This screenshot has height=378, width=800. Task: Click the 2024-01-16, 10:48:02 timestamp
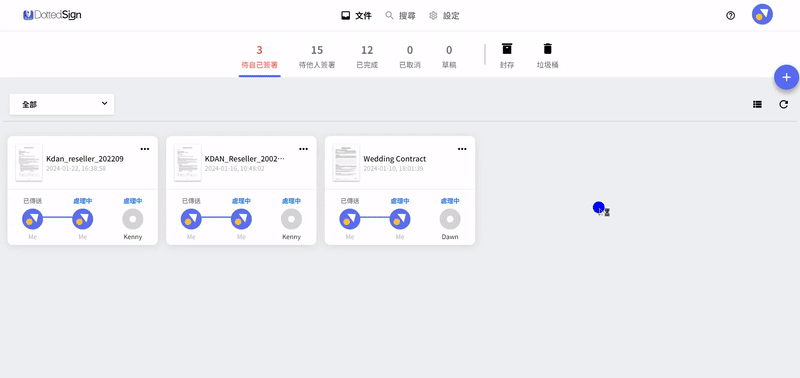coord(235,168)
